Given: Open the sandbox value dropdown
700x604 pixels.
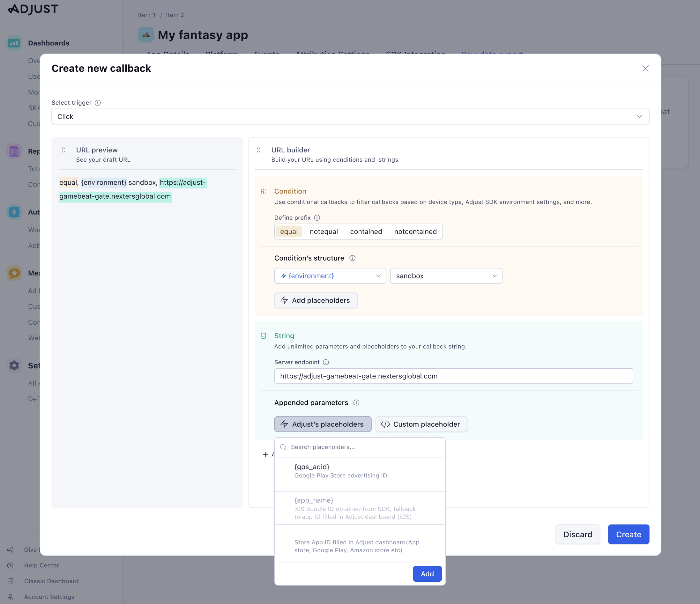Looking at the screenshot, I should point(446,276).
